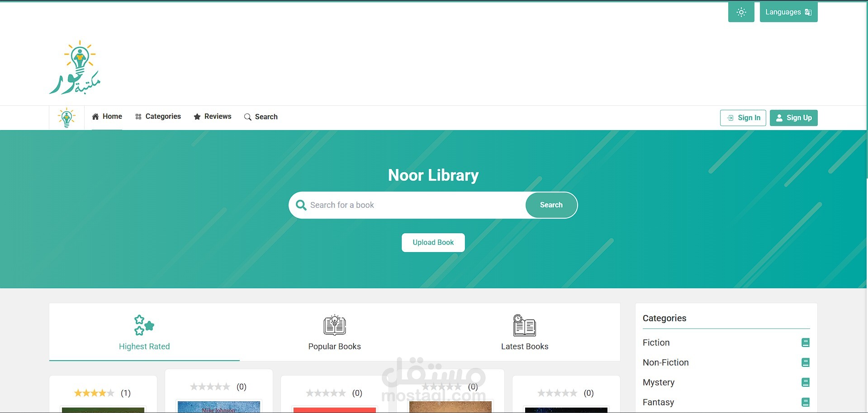Open the Mike Johnson book cover thumbnail
Screen dimensions: 868x413
pyautogui.click(x=218, y=407)
